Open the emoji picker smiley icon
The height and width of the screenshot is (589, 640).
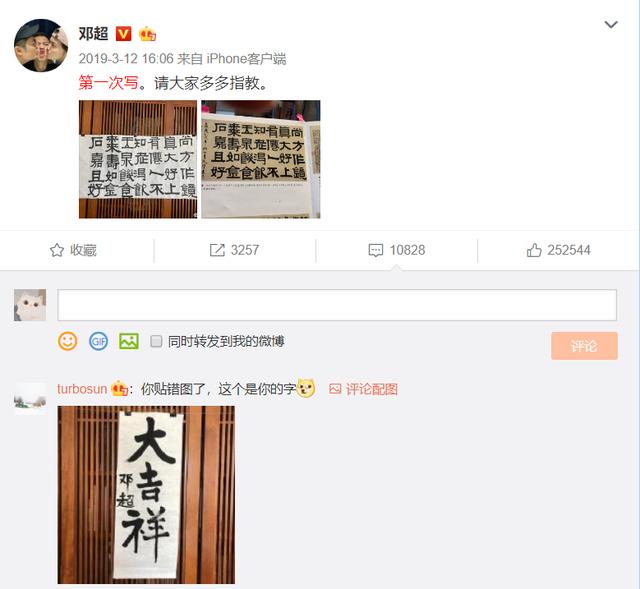(x=67, y=341)
